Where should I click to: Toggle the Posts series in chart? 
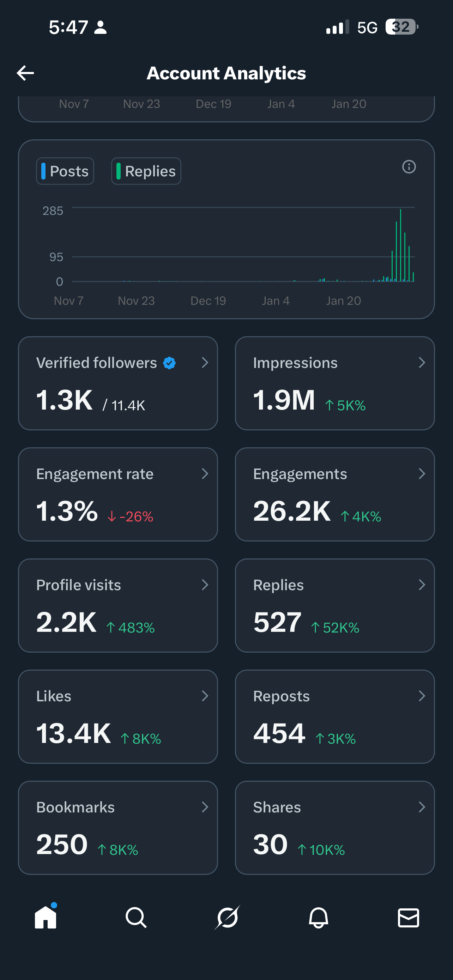coord(65,171)
